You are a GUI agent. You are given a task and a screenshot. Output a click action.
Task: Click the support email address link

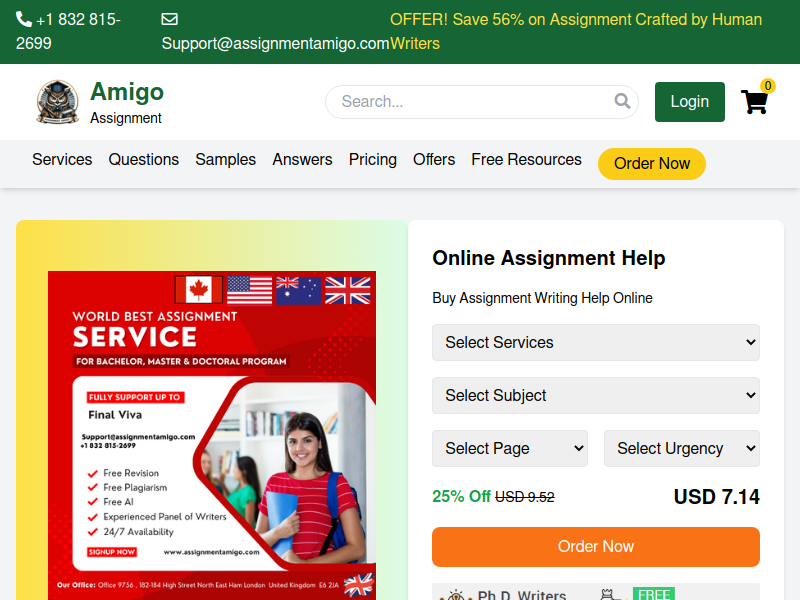pyautogui.click(x=276, y=43)
